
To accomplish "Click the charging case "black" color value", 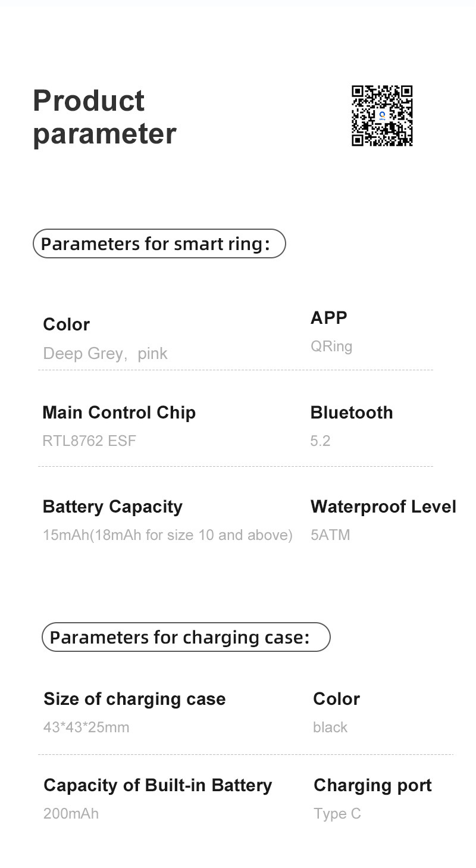I will pos(330,728).
